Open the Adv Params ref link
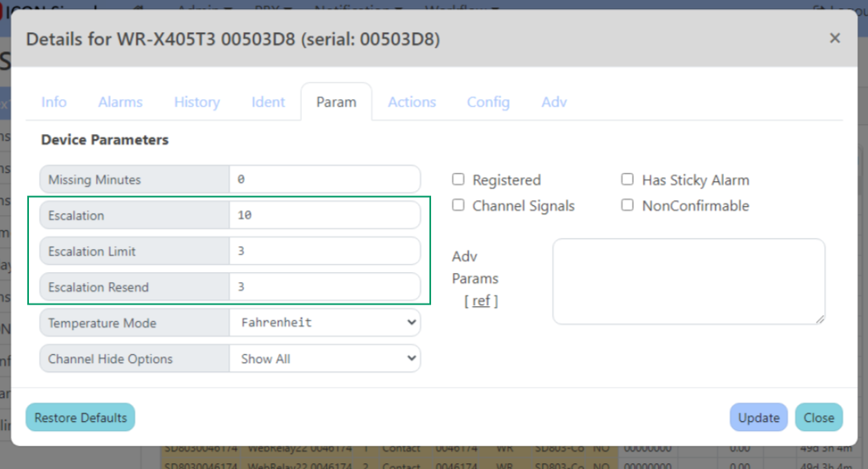Image resolution: width=868 pixels, height=469 pixels. (x=481, y=301)
